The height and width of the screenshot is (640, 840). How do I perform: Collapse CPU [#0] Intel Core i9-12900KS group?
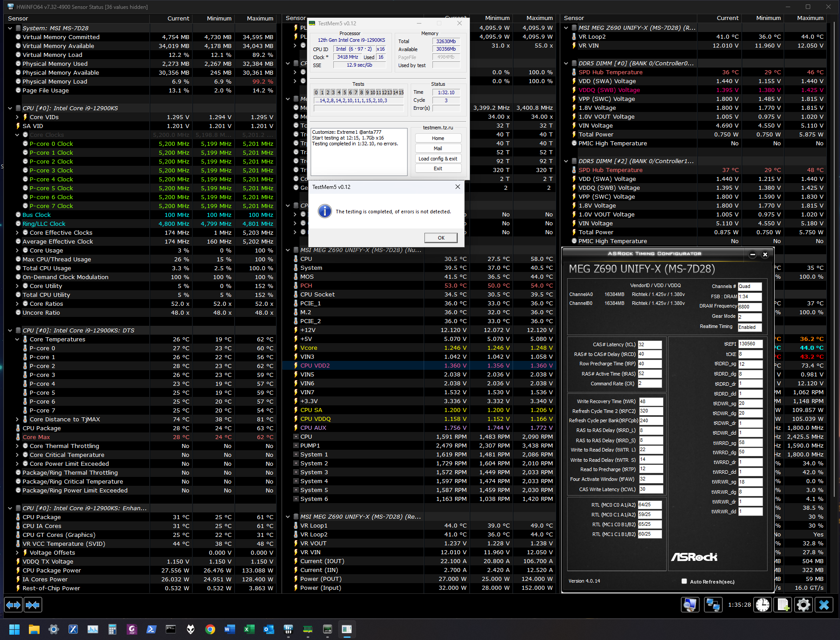click(x=10, y=108)
